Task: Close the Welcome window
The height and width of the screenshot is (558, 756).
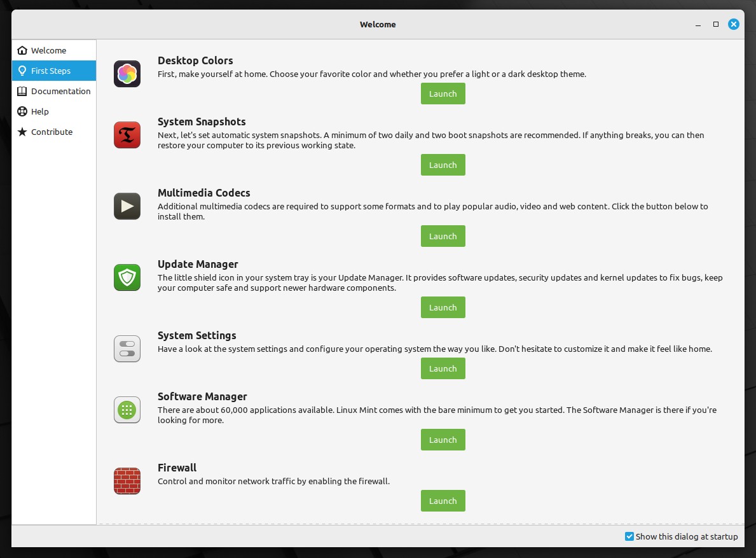Action: [x=733, y=24]
